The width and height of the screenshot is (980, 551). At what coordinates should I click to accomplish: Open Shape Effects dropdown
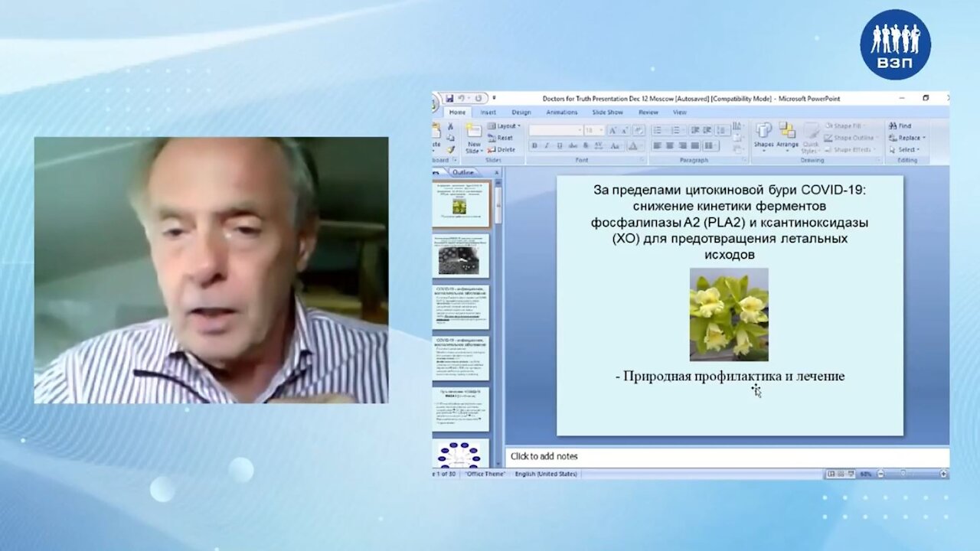848,150
